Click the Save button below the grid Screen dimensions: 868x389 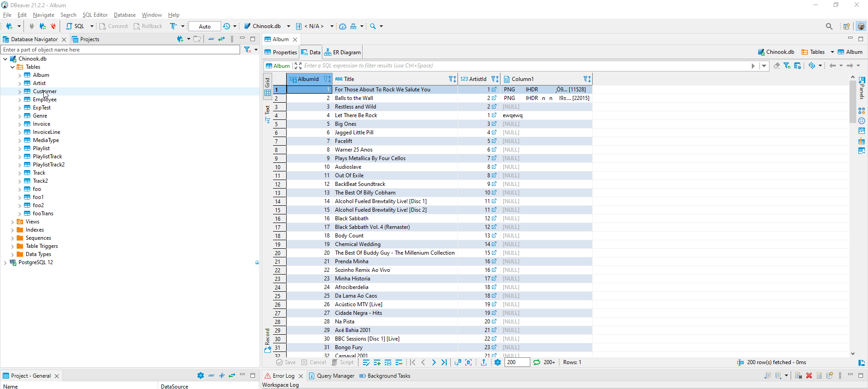pos(286,362)
